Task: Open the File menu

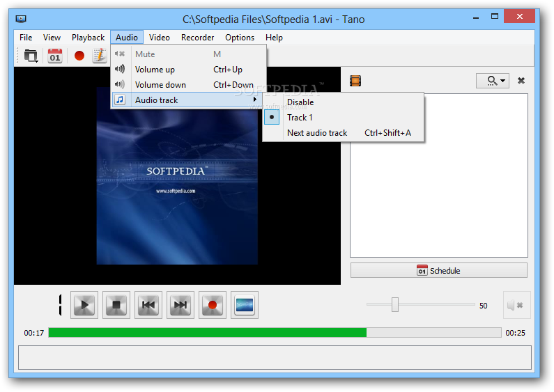Action: click(x=26, y=38)
